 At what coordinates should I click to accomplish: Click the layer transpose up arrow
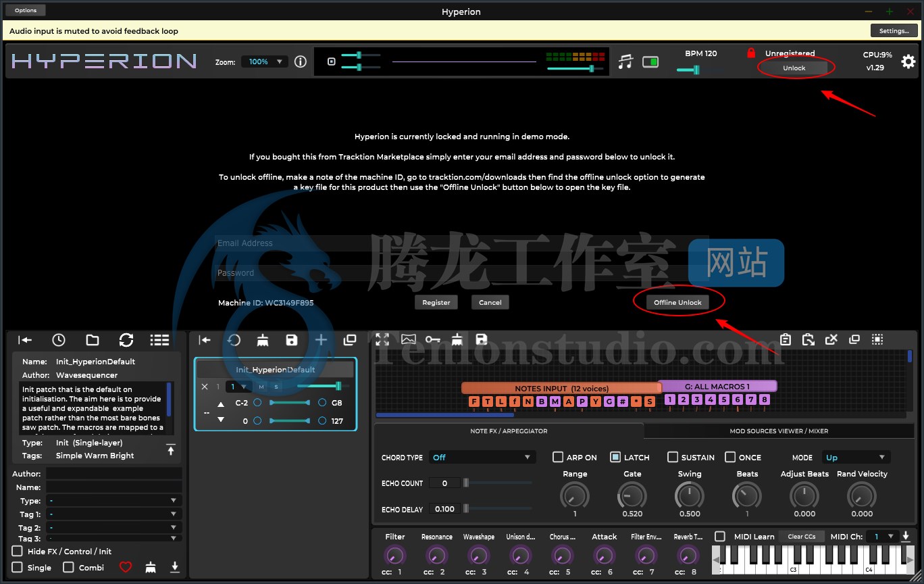point(221,404)
